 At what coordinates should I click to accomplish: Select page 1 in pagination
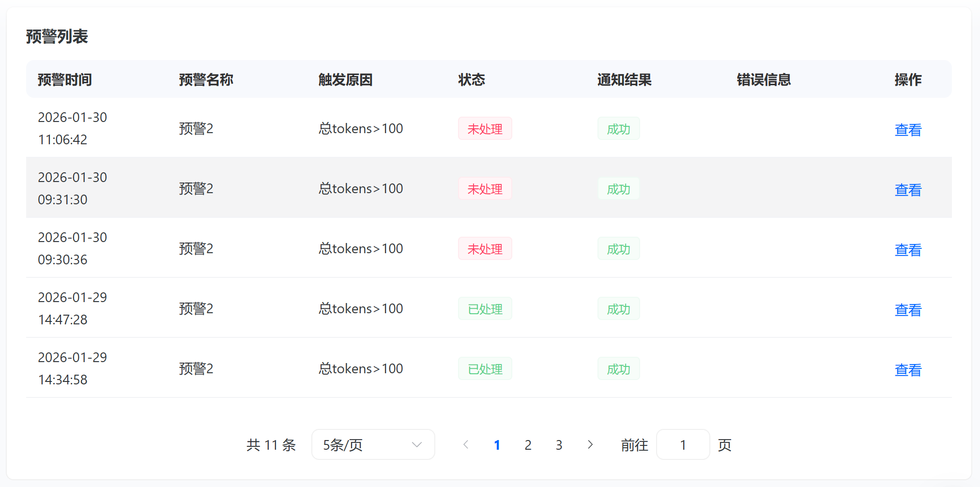click(497, 445)
